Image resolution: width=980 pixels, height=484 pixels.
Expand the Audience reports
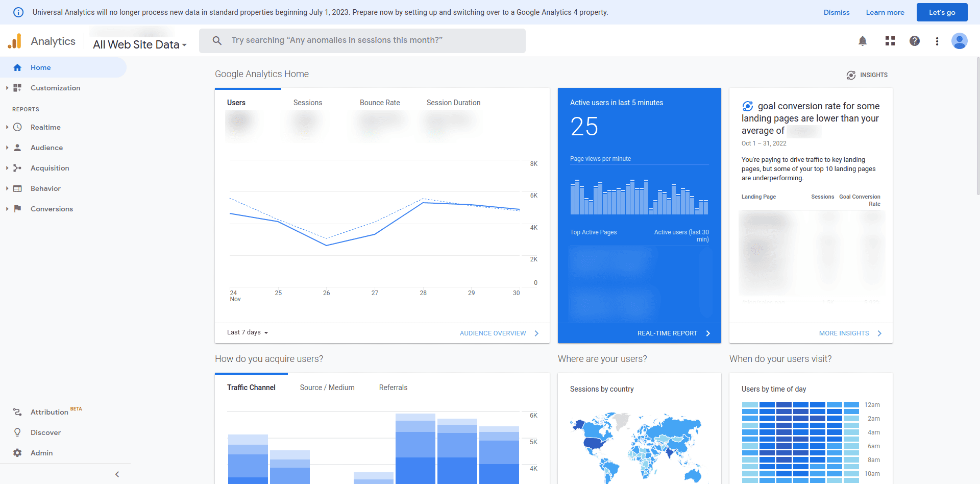[x=7, y=148]
